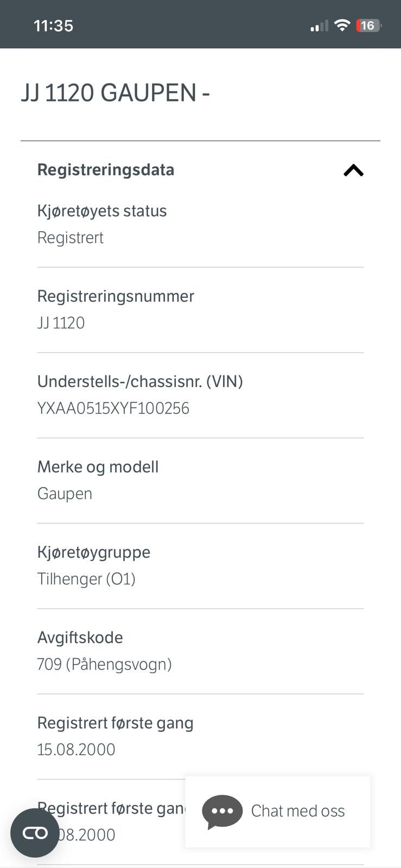Screen dimensions: 401x868
Task: Tap the Merke og modell value Gaupen
Action: click(x=65, y=494)
